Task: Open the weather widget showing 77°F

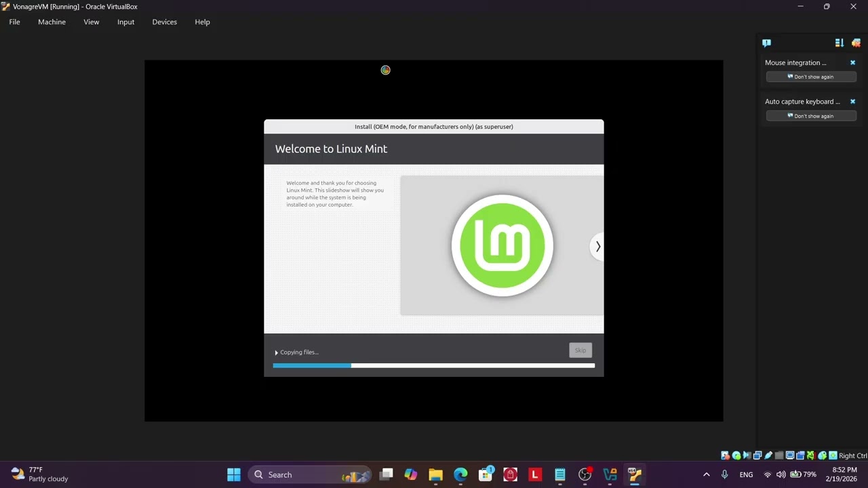Action: tap(40, 474)
